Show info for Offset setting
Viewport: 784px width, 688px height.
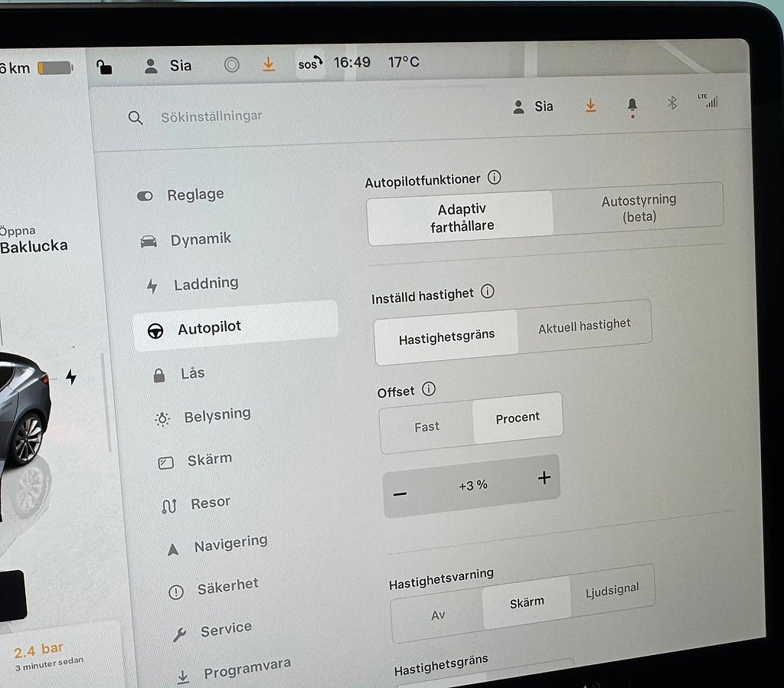coord(429,389)
